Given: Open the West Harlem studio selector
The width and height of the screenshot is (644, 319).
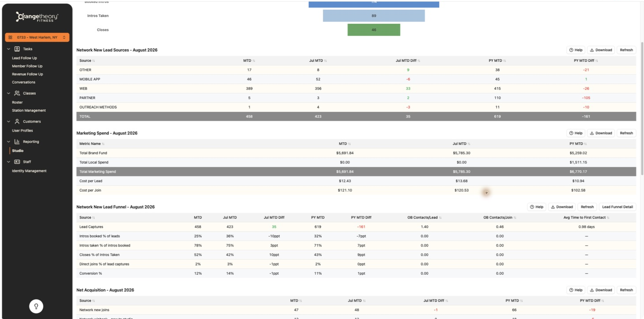Looking at the screenshot, I should pyautogui.click(x=37, y=38).
